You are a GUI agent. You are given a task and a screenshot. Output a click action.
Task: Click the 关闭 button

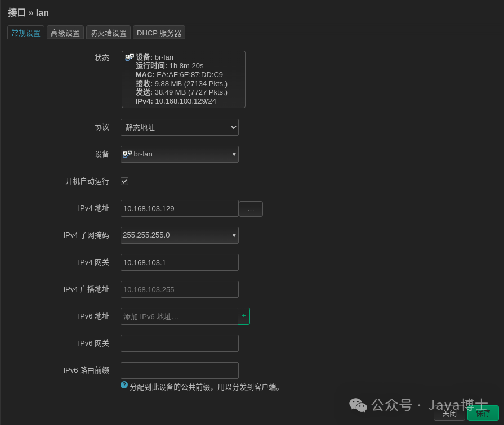pos(449,413)
